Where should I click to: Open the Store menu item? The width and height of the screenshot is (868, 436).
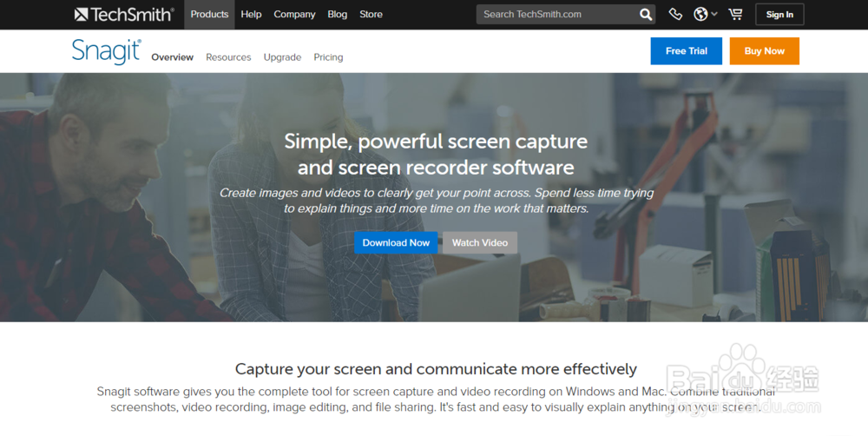pyautogui.click(x=371, y=15)
